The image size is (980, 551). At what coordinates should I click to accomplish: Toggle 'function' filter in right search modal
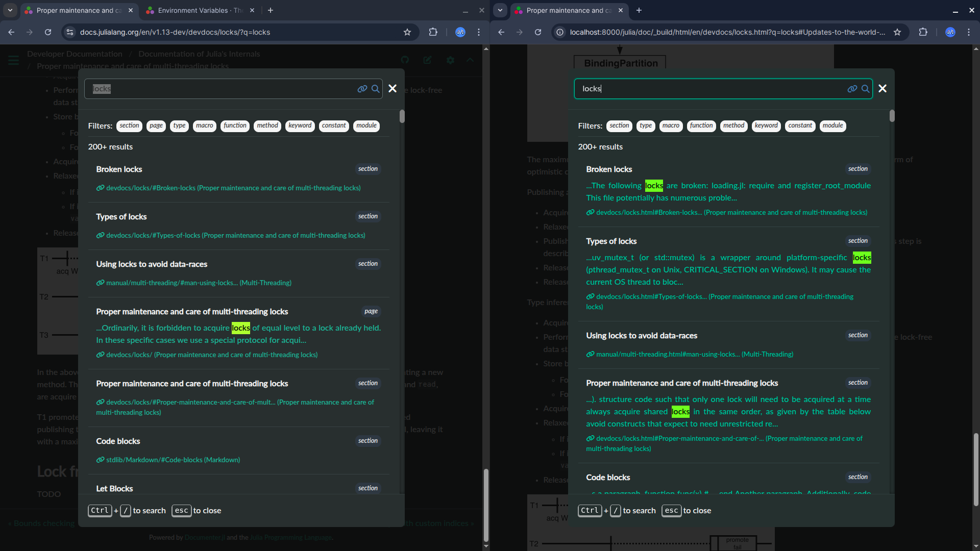(x=701, y=126)
